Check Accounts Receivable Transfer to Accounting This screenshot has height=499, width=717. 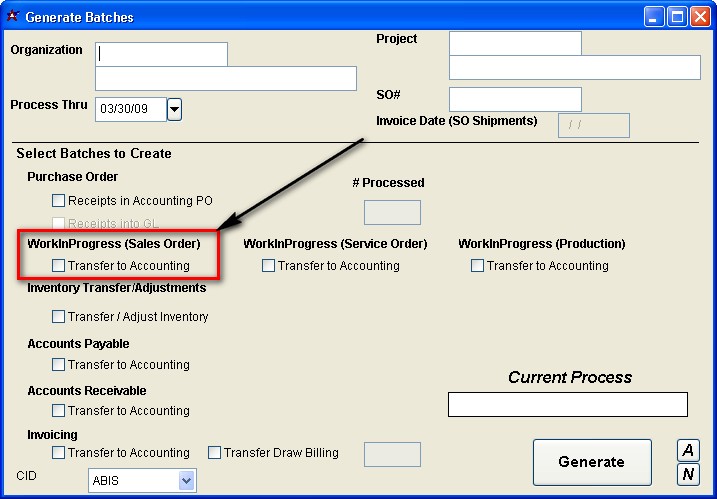pyautogui.click(x=59, y=411)
